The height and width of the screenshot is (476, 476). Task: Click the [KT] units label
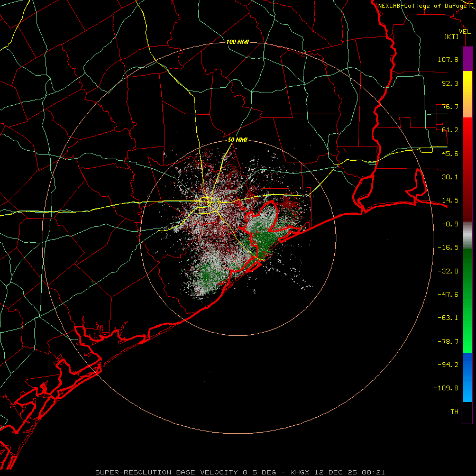(452, 36)
